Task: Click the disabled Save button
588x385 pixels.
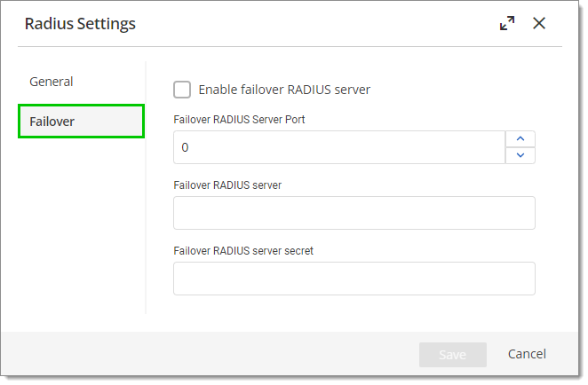Action: click(x=453, y=354)
